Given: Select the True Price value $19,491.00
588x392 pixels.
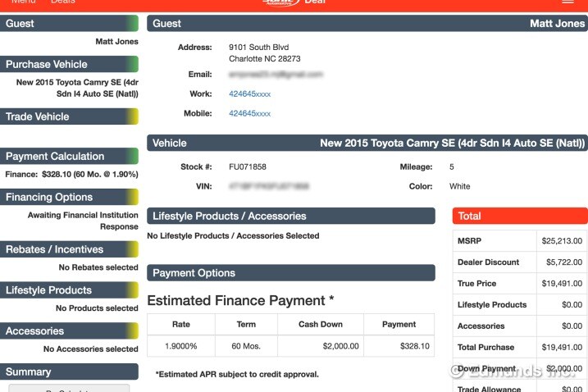Looking at the screenshot, I should tap(562, 283).
